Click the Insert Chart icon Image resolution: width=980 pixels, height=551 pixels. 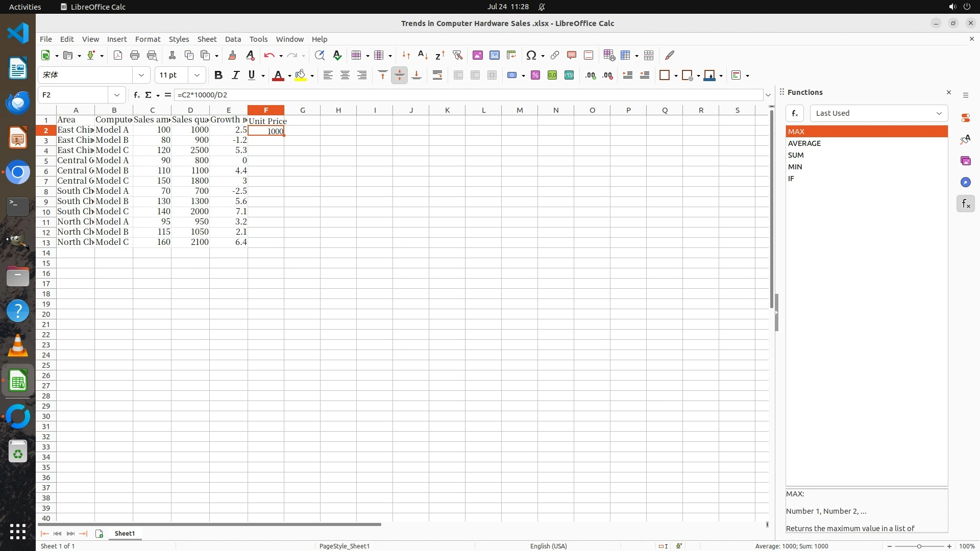coord(494,55)
